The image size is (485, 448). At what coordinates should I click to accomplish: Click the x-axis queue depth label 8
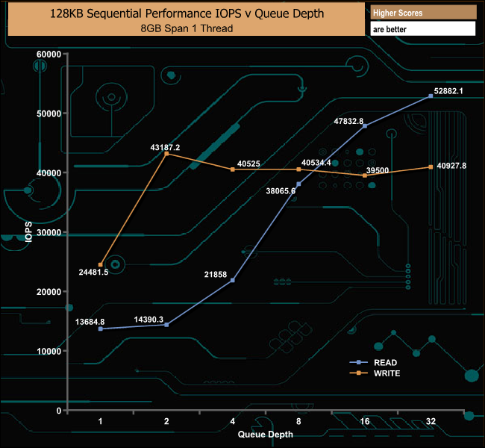coord(298,421)
